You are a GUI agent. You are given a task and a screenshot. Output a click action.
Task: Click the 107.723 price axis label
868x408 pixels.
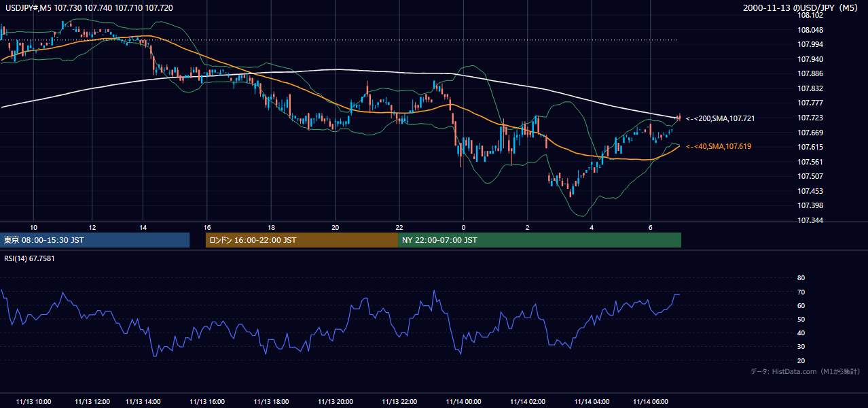click(x=810, y=118)
